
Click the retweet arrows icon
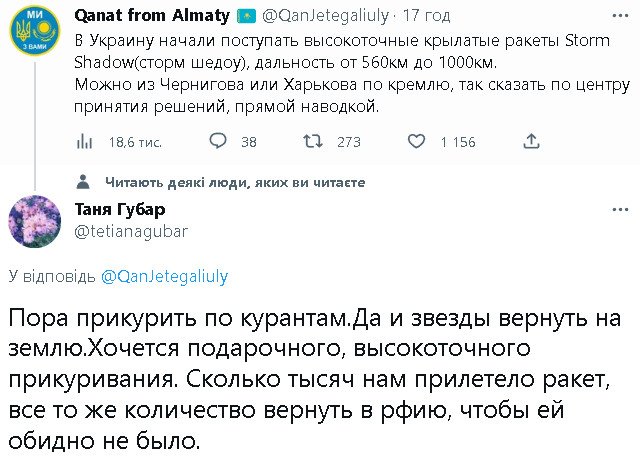(x=312, y=142)
